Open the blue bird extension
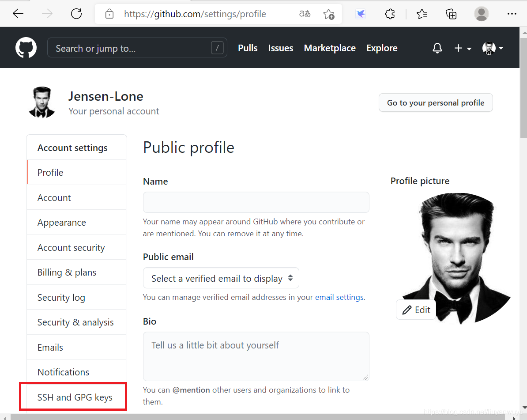 [361, 14]
